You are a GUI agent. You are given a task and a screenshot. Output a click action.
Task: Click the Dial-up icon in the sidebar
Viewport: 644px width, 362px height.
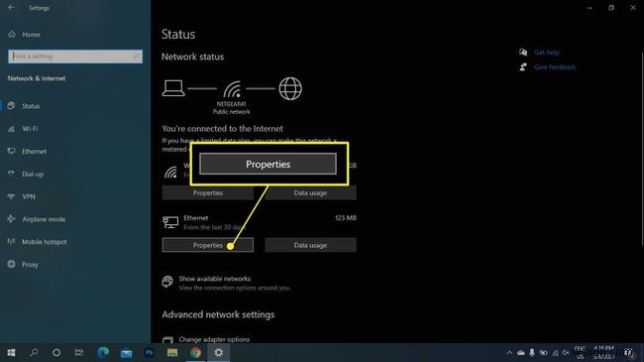[x=11, y=174]
